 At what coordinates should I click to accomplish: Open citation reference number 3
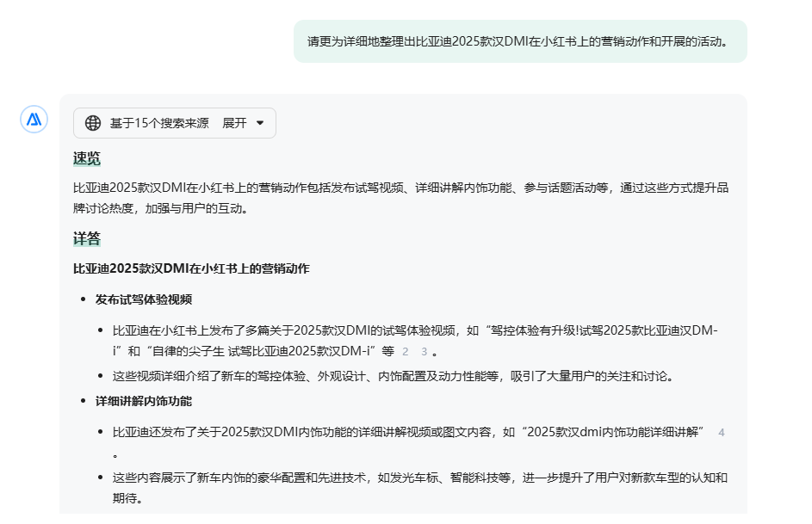point(425,352)
